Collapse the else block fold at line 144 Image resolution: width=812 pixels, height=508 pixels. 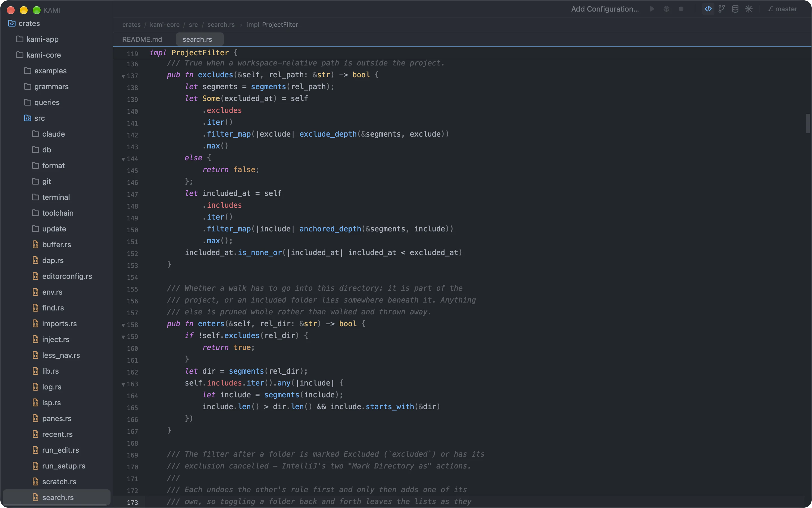click(x=123, y=159)
